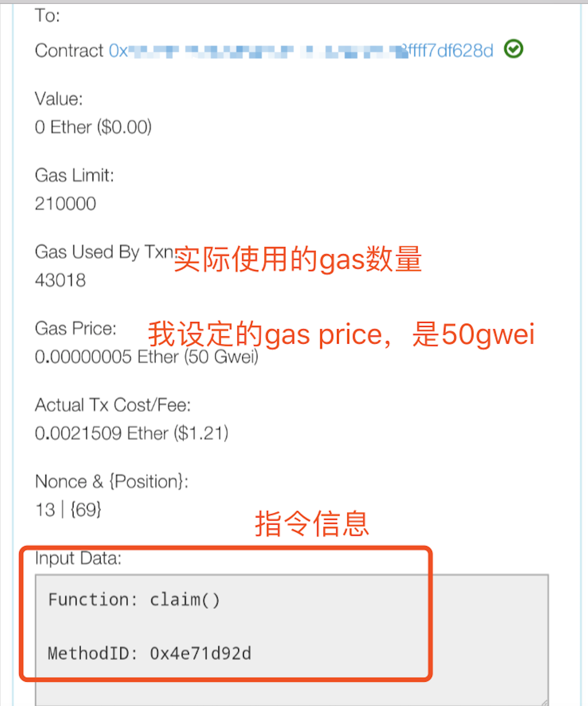This screenshot has height=706, width=588.
Task: Click the green verified checkmark icon
Action: (x=514, y=49)
